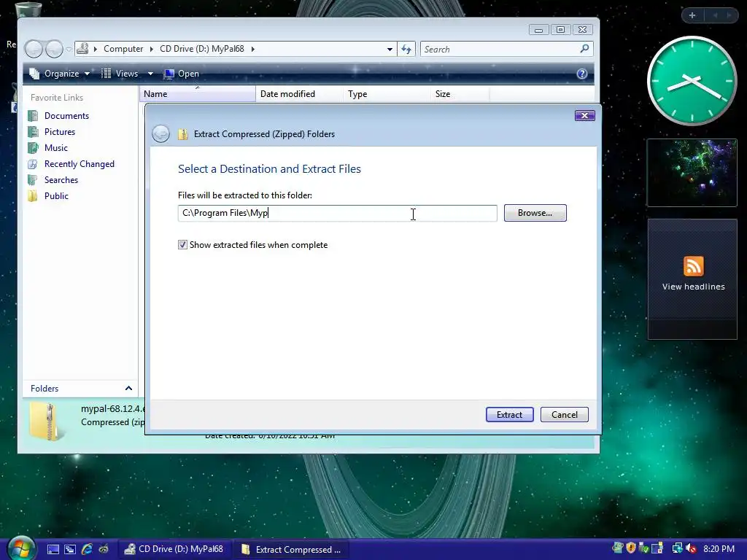This screenshot has width=747, height=560.
Task: Open Pictures favorite link
Action: (x=60, y=132)
